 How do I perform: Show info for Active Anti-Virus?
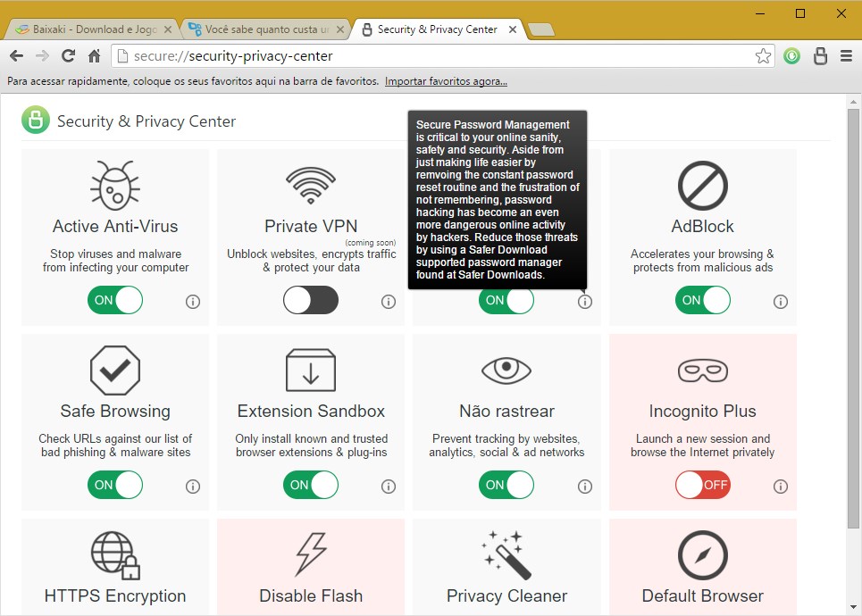click(192, 301)
